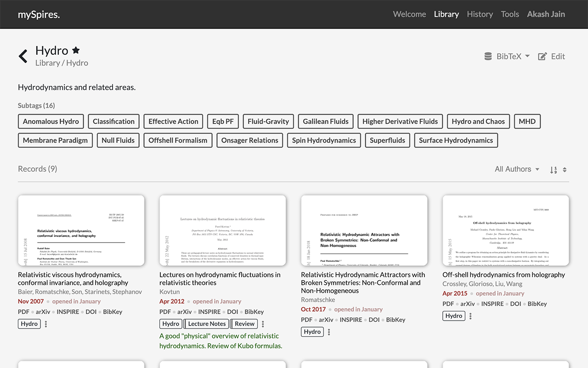Click the back arrow beside Hydro title
Viewport: 588px width, 368px height.
tap(23, 56)
